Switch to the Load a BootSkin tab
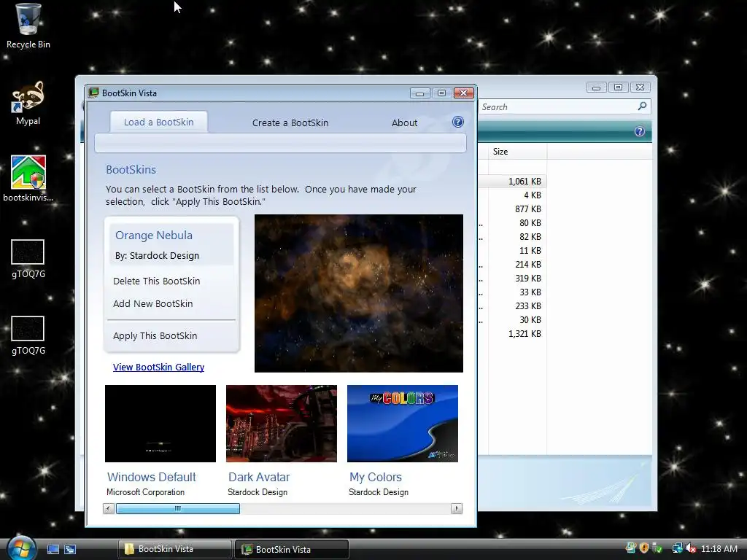The height and width of the screenshot is (560, 747). (x=158, y=122)
